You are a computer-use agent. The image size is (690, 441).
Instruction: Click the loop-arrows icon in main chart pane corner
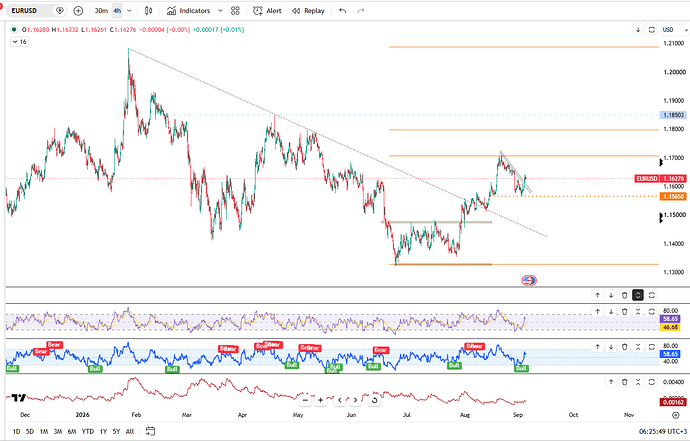point(652,29)
